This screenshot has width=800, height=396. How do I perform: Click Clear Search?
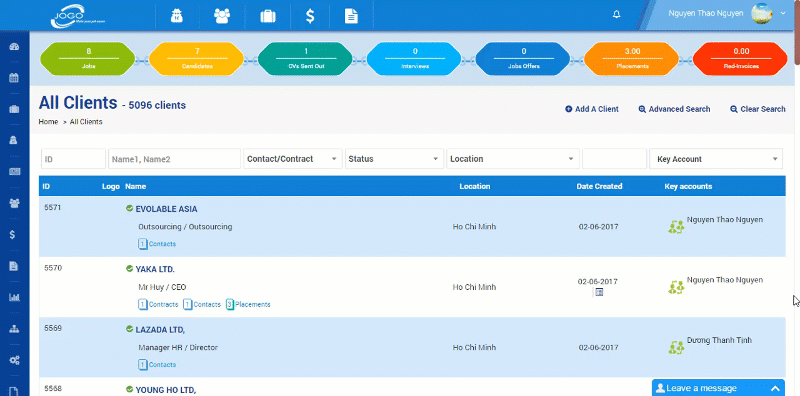tap(758, 109)
